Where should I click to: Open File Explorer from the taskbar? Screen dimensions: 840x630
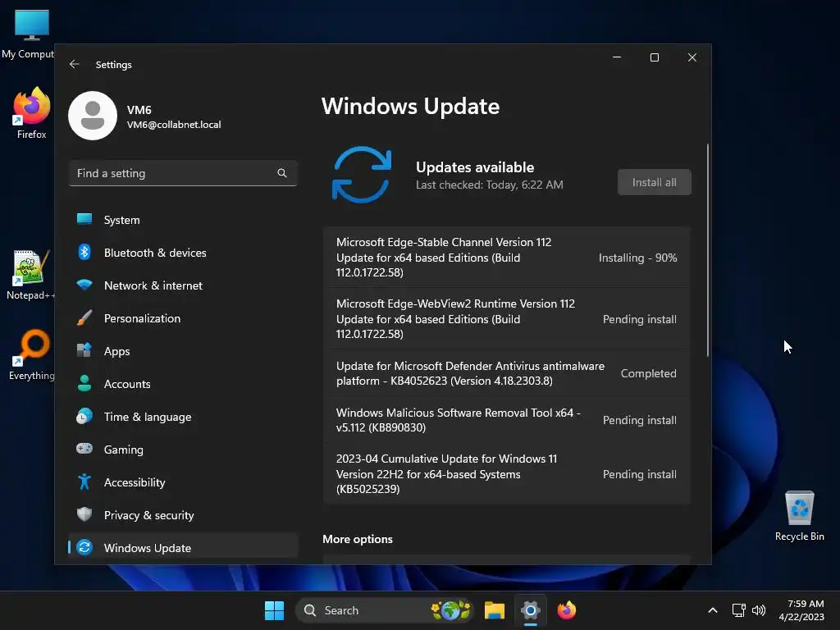click(495, 610)
